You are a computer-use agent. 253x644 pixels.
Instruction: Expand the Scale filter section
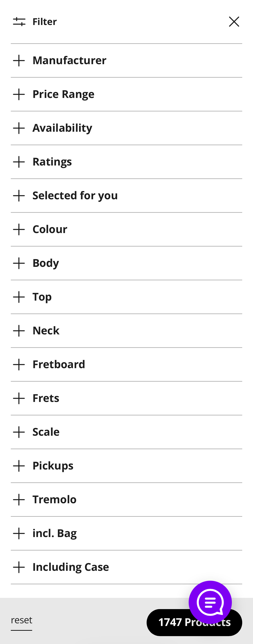coord(46,432)
